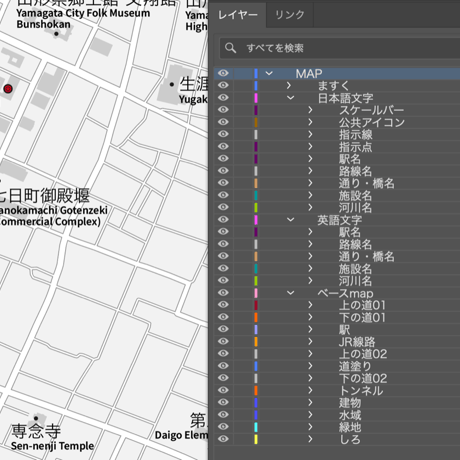Expand the 公共アイコン sublayer
Viewport: 460px width, 460px height.
coord(310,122)
